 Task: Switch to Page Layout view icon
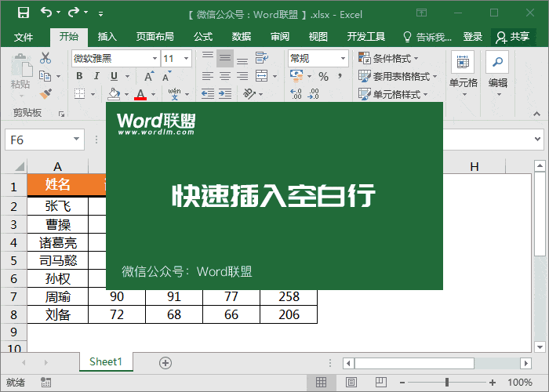[351, 383]
